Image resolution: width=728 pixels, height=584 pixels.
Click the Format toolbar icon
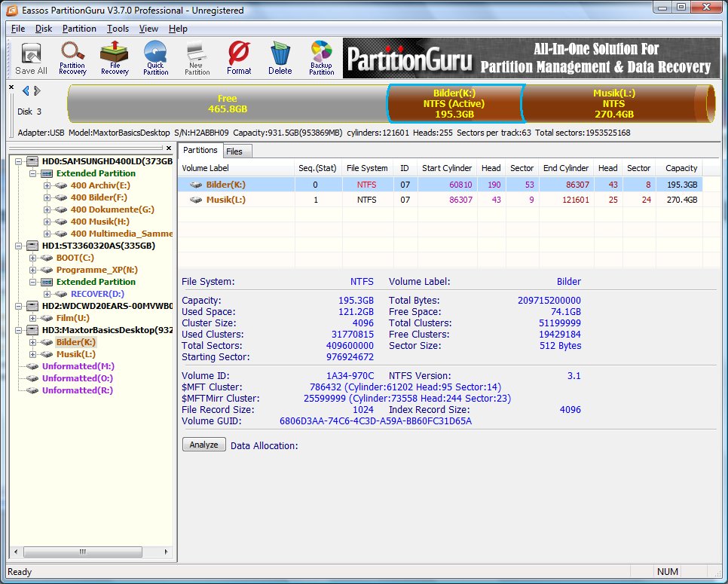click(x=239, y=59)
